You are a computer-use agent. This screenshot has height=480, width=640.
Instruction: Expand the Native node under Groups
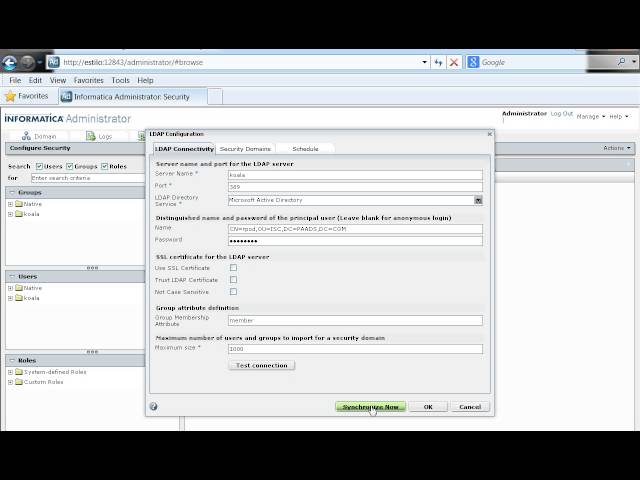click(11, 204)
